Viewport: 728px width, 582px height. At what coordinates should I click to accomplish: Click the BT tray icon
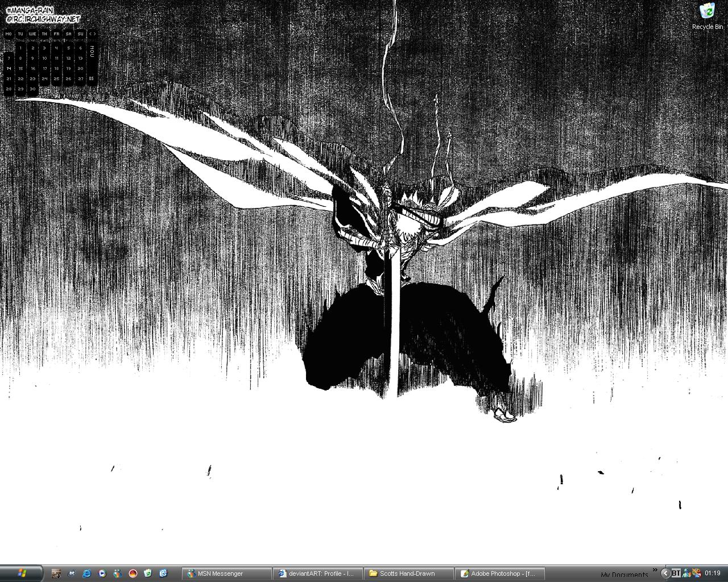(x=676, y=573)
